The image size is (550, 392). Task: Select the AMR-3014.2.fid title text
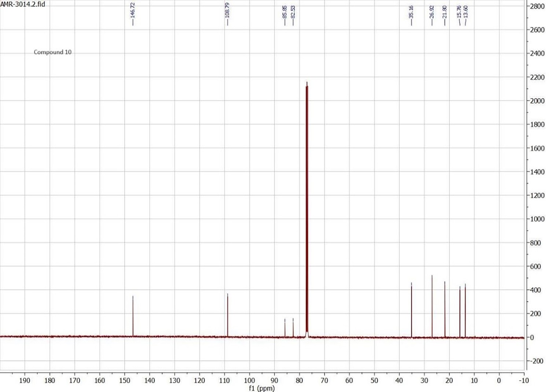23,5
